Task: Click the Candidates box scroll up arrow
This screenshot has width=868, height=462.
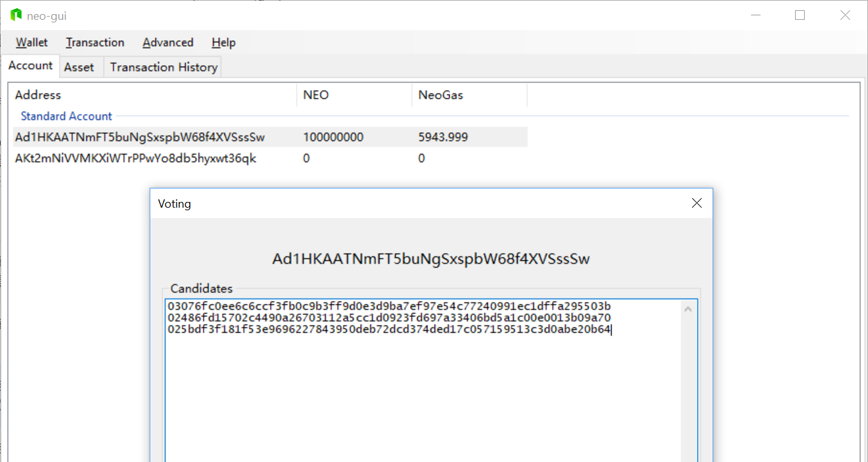Action: tap(688, 309)
